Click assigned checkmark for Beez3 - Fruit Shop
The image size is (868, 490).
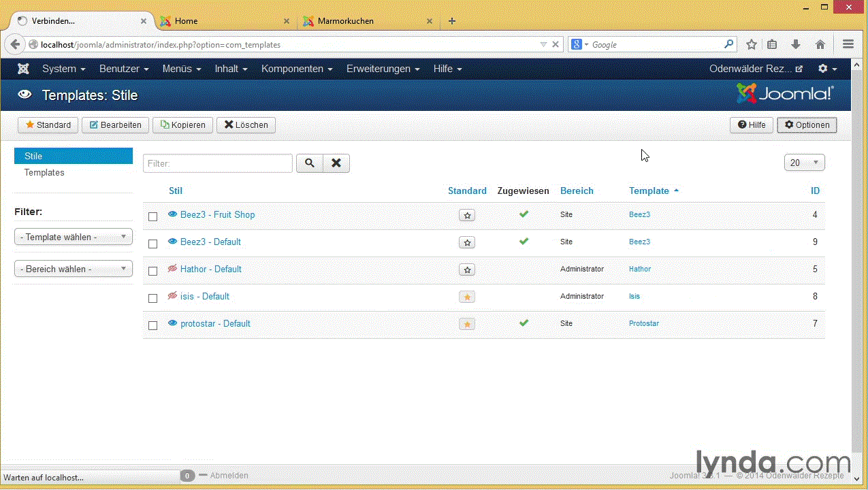[524, 214]
